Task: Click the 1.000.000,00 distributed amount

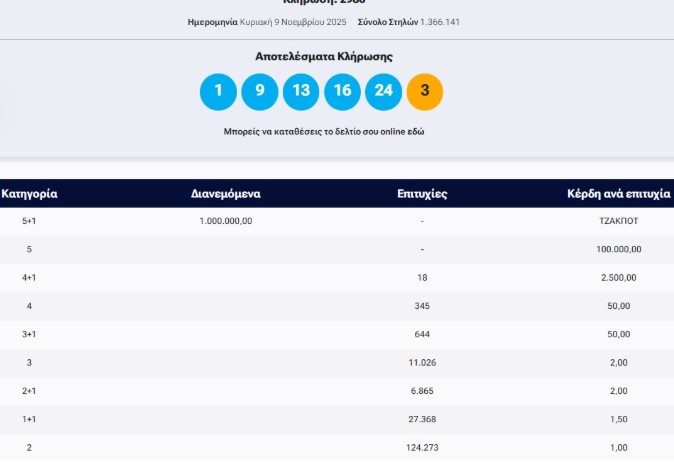Action: (226, 221)
